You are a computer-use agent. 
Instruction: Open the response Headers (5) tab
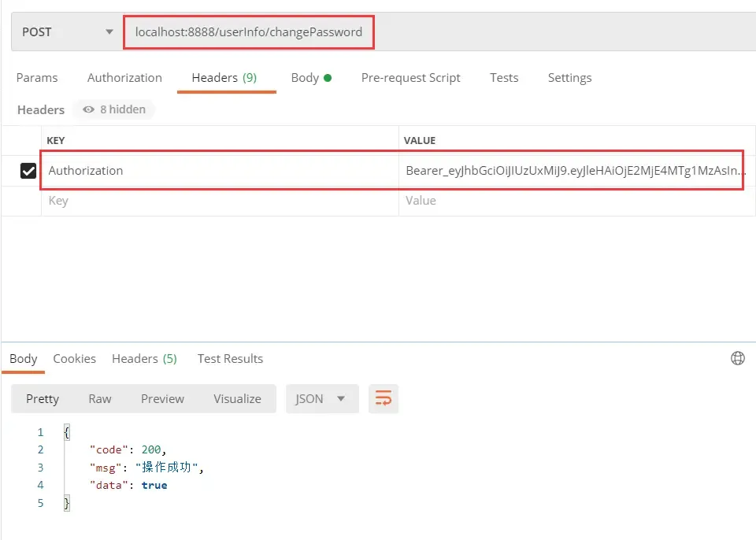click(144, 358)
